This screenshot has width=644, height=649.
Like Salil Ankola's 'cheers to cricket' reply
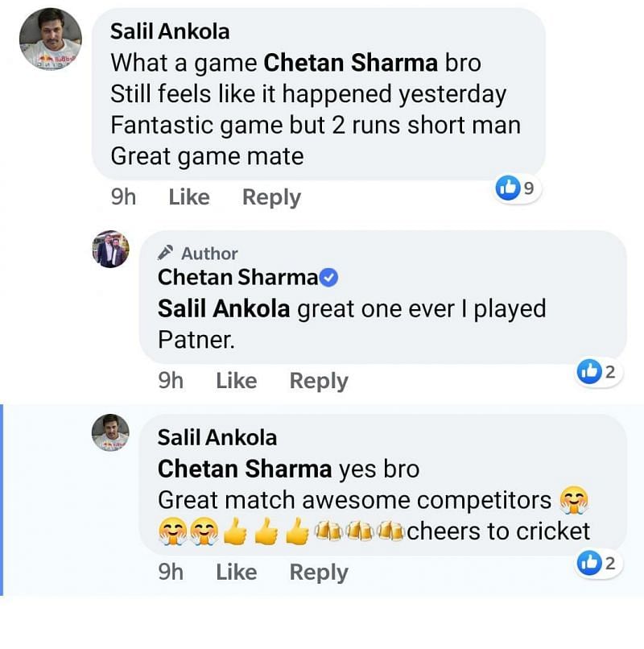tap(236, 573)
